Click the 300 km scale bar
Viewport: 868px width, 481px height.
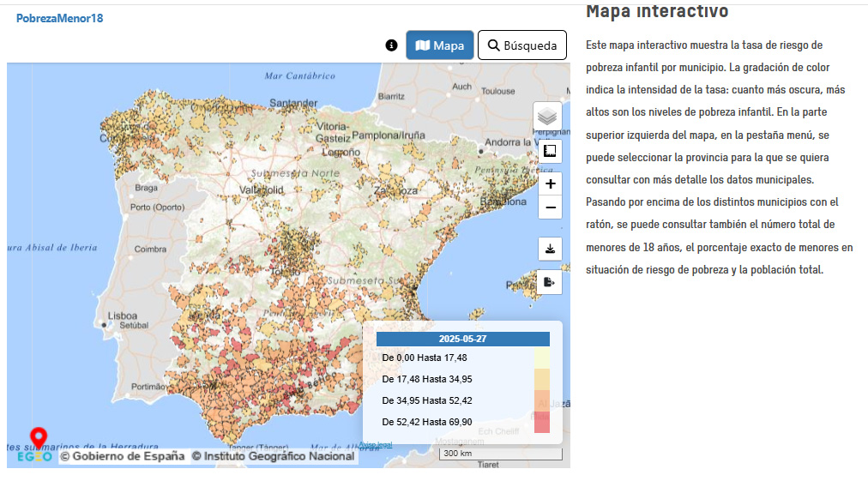500,454
